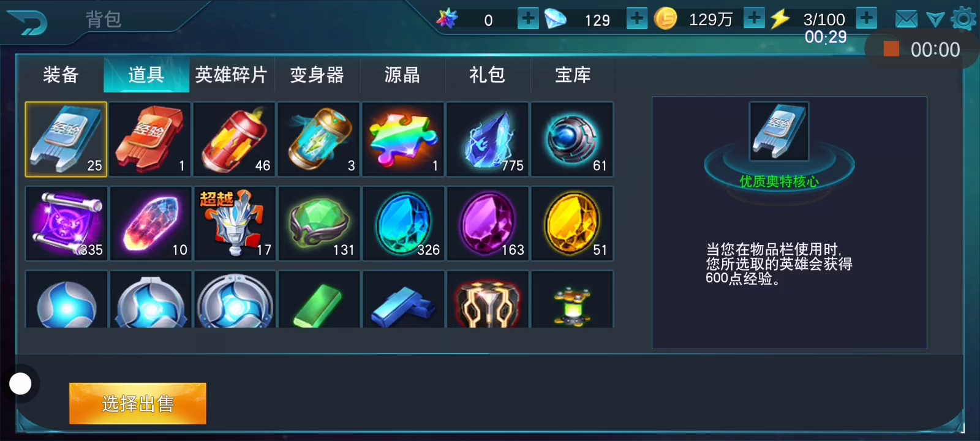The image size is (980, 441).
Task: Add more energy with plus button
Action: click(x=866, y=18)
